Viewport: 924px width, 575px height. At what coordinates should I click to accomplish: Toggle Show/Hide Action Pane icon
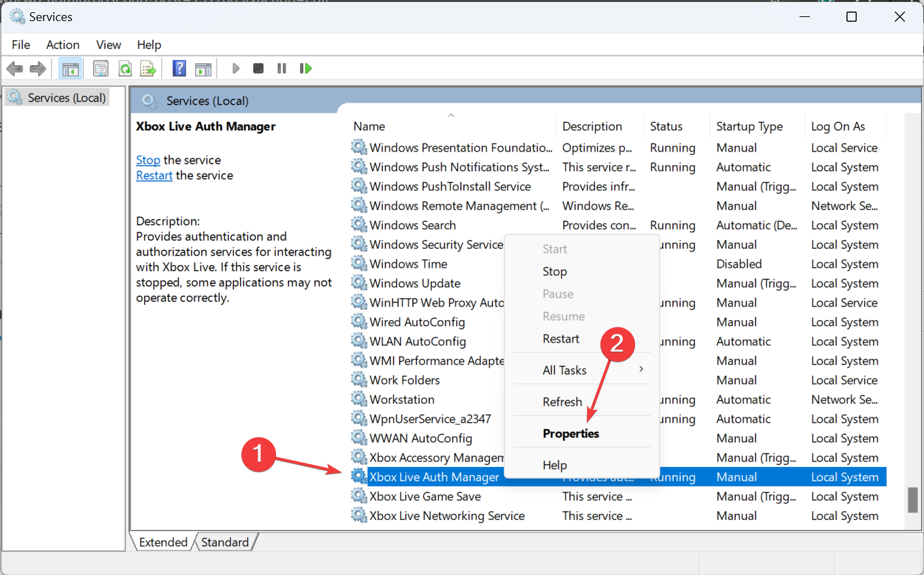[203, 69]
